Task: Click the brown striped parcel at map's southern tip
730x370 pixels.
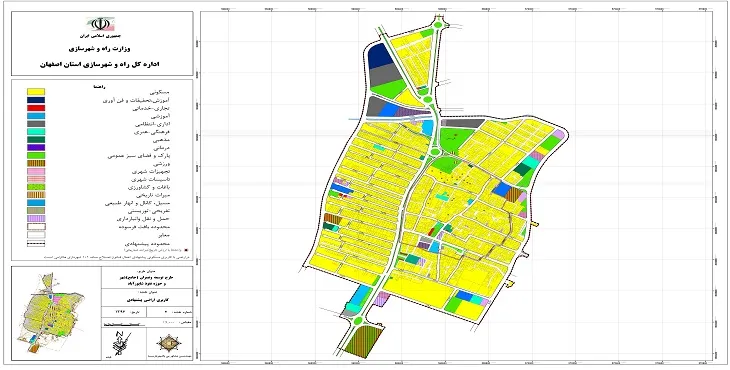Action: [365, 341]
